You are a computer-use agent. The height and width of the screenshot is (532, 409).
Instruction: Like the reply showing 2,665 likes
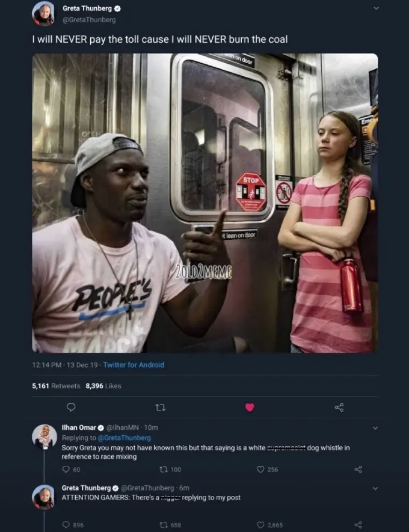[x=260, y=525]
